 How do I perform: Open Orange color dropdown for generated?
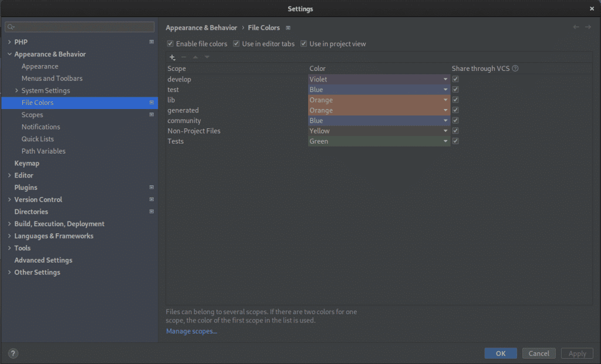click(379, 110)
